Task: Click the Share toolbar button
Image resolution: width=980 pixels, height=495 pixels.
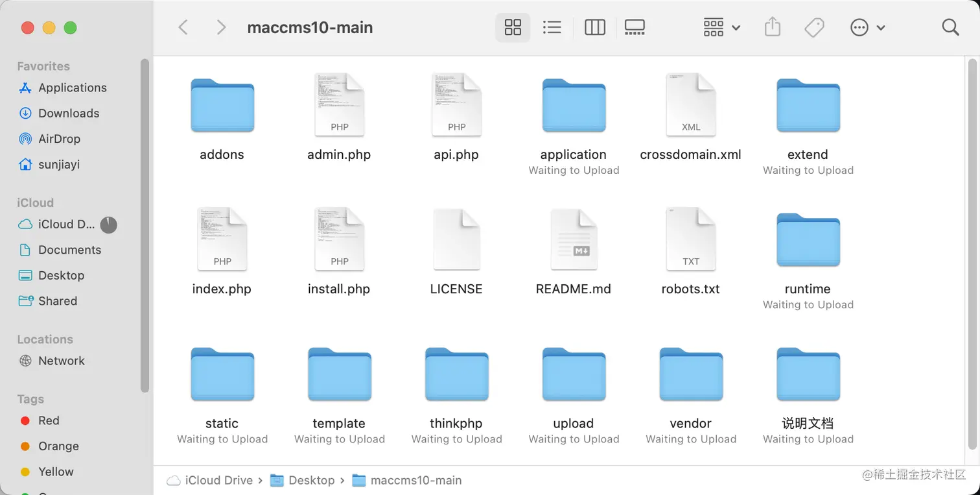Action: tap(773, 27)
